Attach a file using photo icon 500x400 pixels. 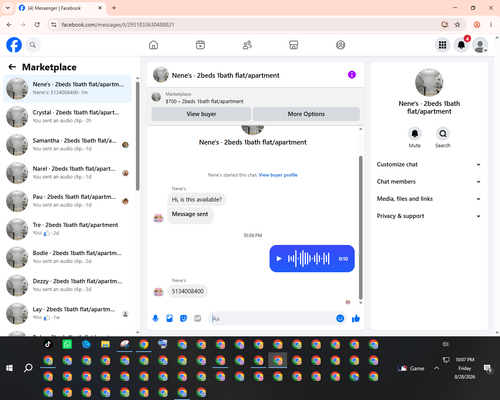coord(170,319)
